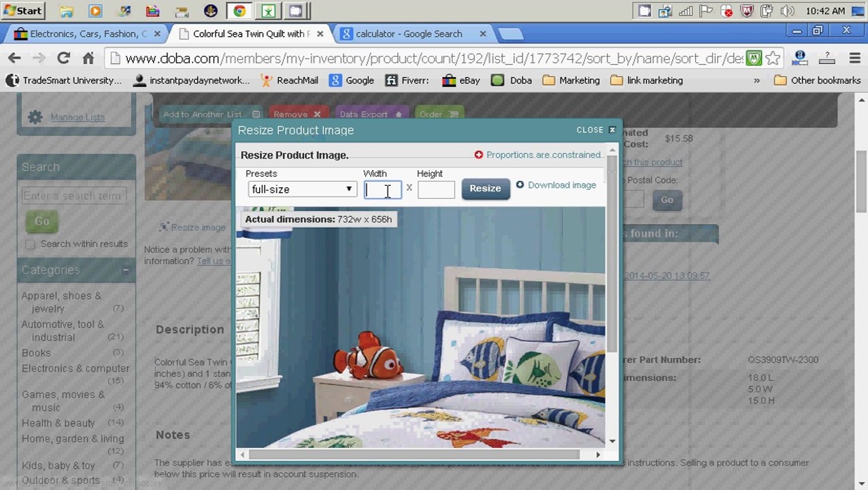This screenshot has height=490, width=868.
Task: Switch to calculator - Google Search tab
Action: (x=414, y=33)
